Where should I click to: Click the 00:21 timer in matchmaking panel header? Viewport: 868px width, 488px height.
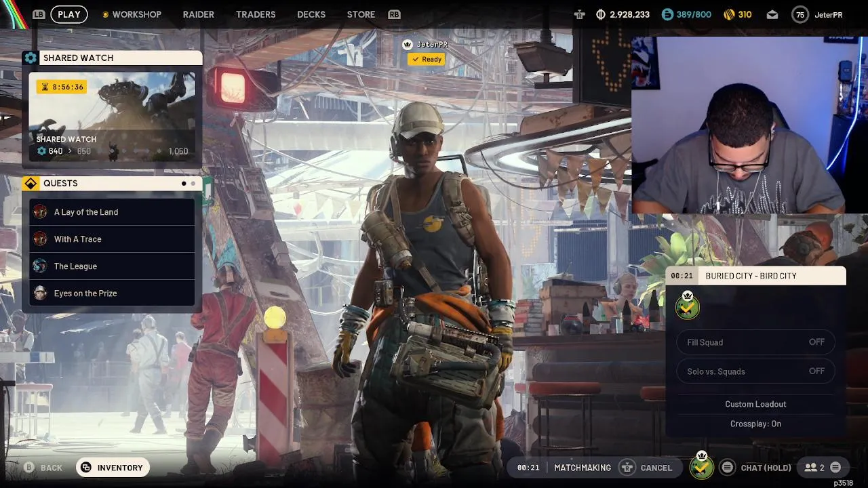click(x=682, y=276)
